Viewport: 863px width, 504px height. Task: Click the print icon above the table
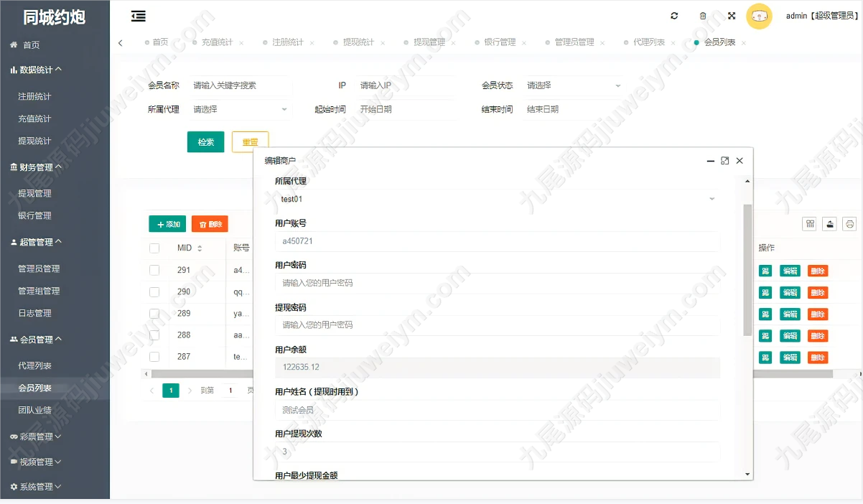pyautogui.click(x=850, y=224)
